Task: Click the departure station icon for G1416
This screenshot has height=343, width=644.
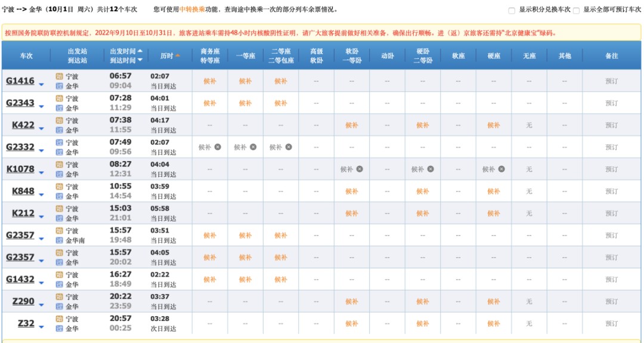Action: (x=59, y=76)
